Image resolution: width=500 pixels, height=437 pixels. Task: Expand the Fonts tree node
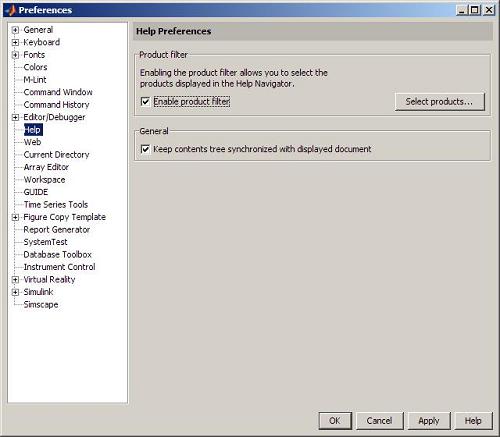pos(15,55)
